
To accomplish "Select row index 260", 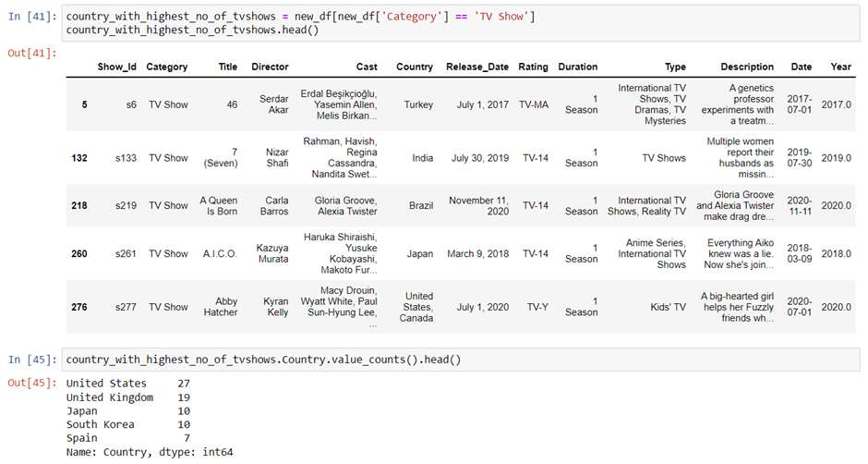I will [x=79, y=254].
